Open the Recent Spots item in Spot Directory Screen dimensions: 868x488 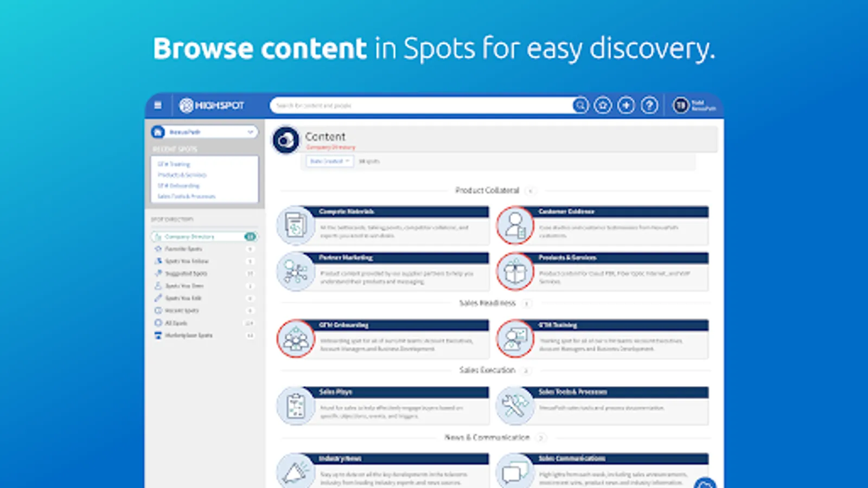(x=204, y=311)
